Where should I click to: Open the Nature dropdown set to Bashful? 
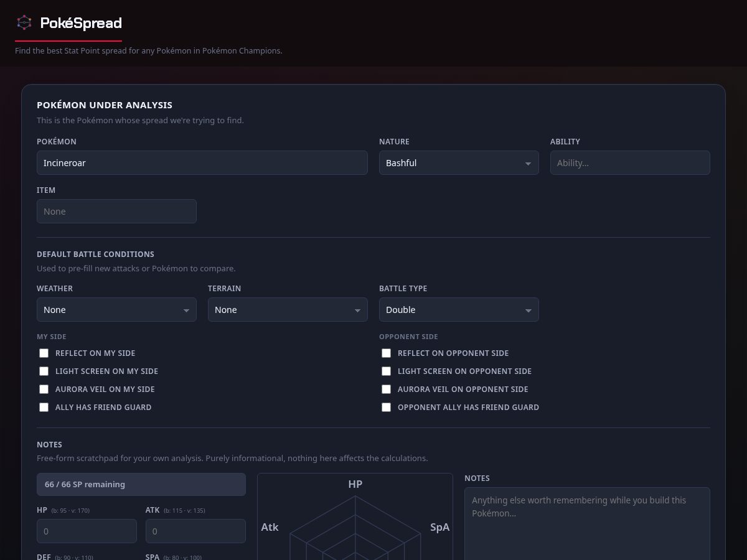[459, 163]
